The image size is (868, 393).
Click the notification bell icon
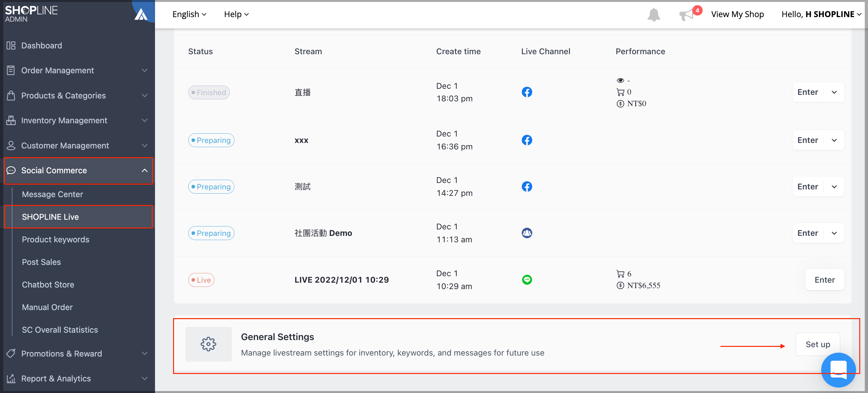(653, 15)
